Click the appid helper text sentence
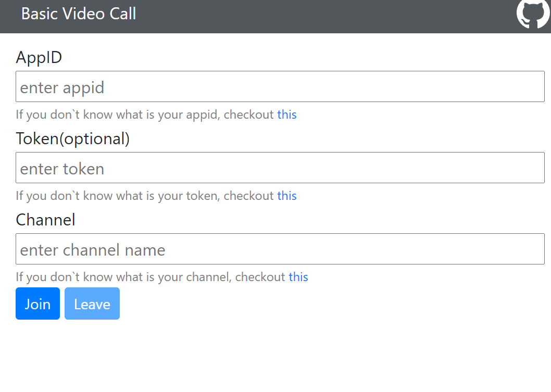Image resolution: width=551 pixels, height=392 pixels. tap(146, 115)
